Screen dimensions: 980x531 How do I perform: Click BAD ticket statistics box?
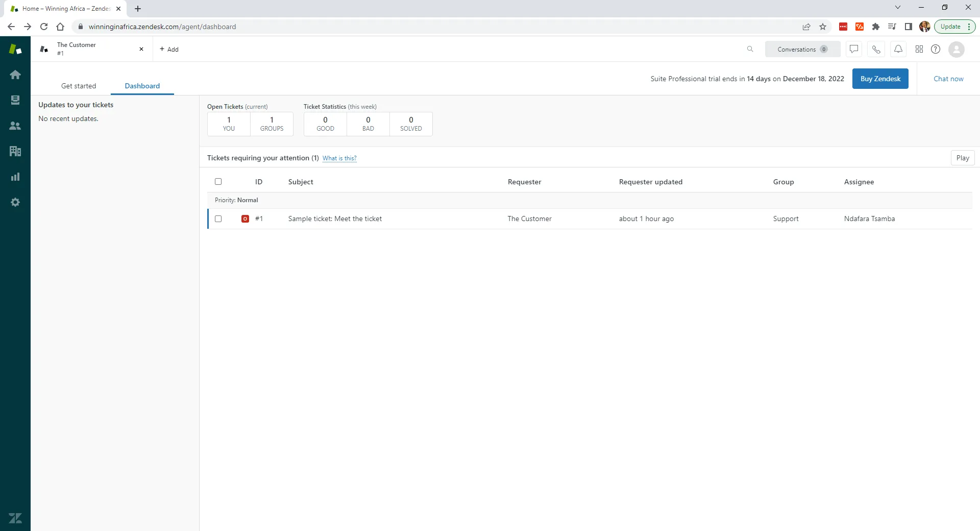point(368,124)
